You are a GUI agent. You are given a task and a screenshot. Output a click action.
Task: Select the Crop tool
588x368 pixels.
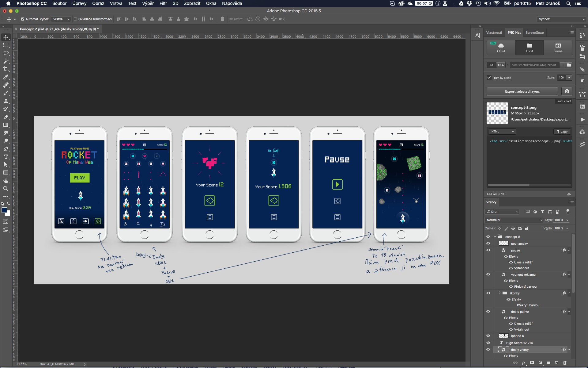click(6, 69)
